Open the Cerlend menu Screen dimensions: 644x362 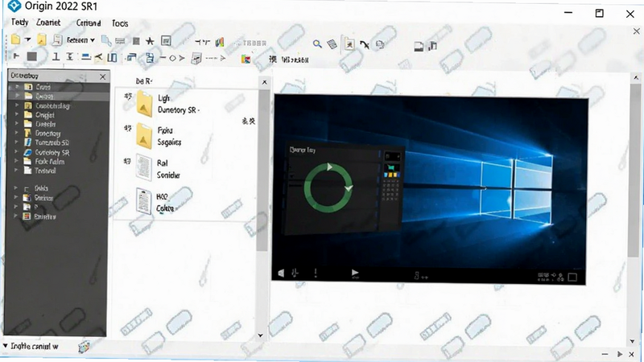pyautogui.click(x=89, y=23)
